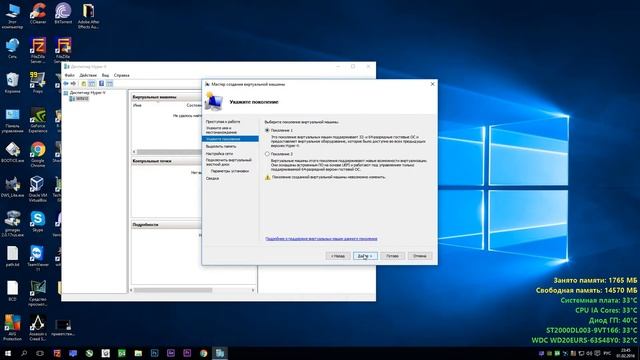Open the Справка menu in Hyper-V Manager

(121, 75)
